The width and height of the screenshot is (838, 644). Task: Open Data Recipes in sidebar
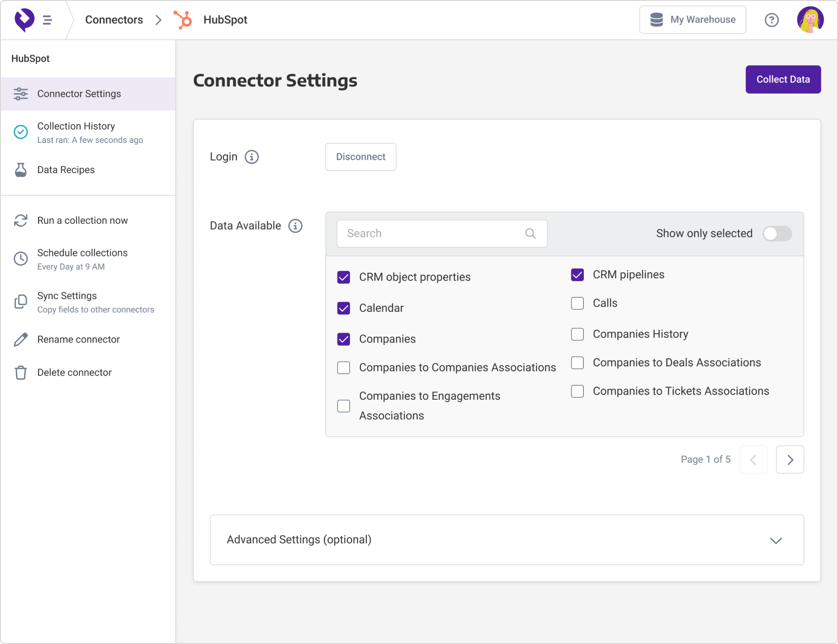pos(88,170)
